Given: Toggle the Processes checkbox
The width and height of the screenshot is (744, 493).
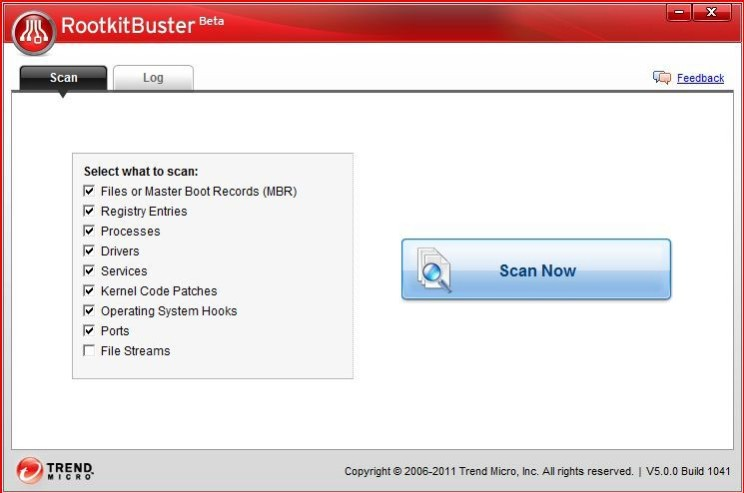Looking at the screenshot, I should coord(89,231).
